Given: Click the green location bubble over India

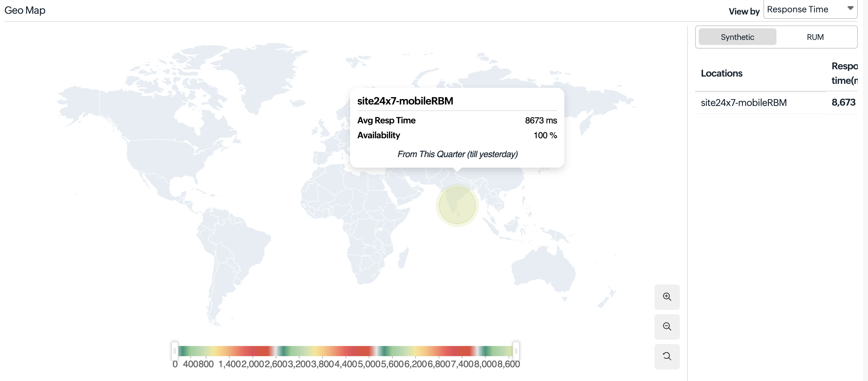Looking at the screenshot, I should coord(457,205).
